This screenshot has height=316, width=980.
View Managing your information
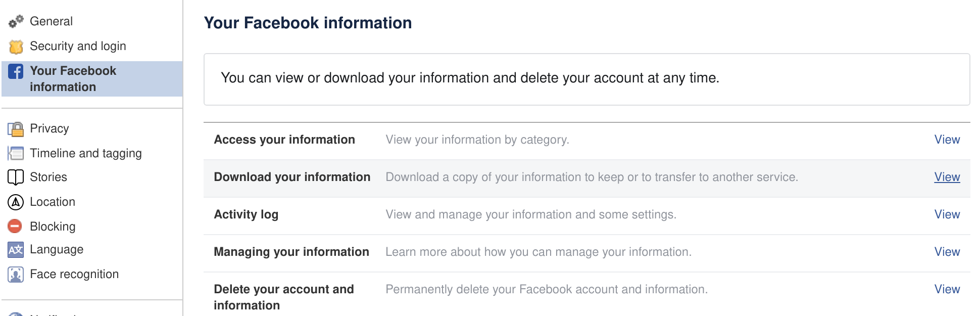947,252
